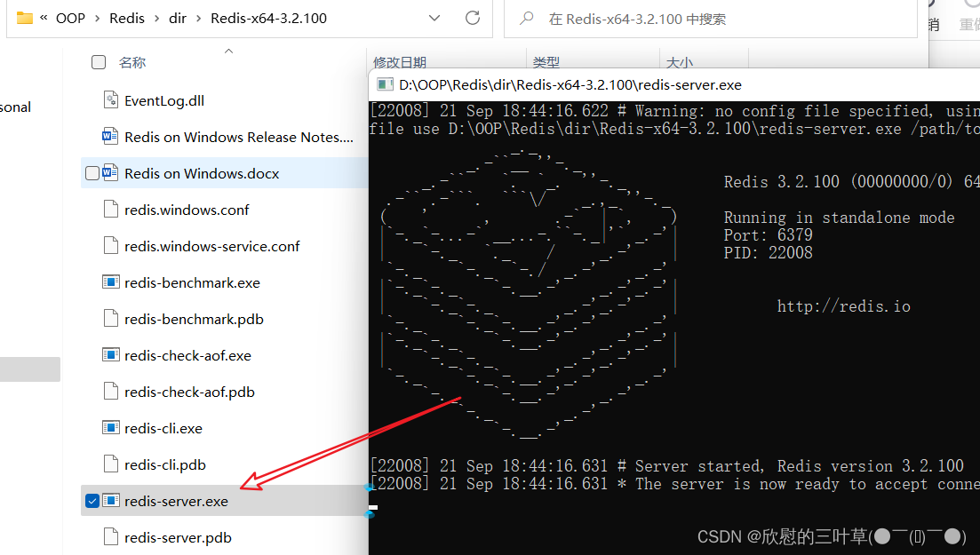The height and width of the screenshot is (555, 980).
Task: Click the EventLog.dll file icon
Action: [111, 100]
